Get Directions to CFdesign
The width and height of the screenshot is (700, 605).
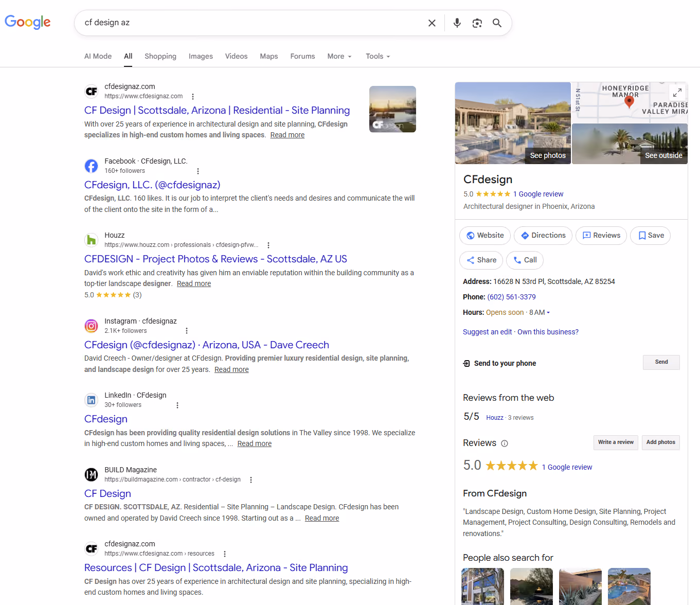tap(543, 236)
